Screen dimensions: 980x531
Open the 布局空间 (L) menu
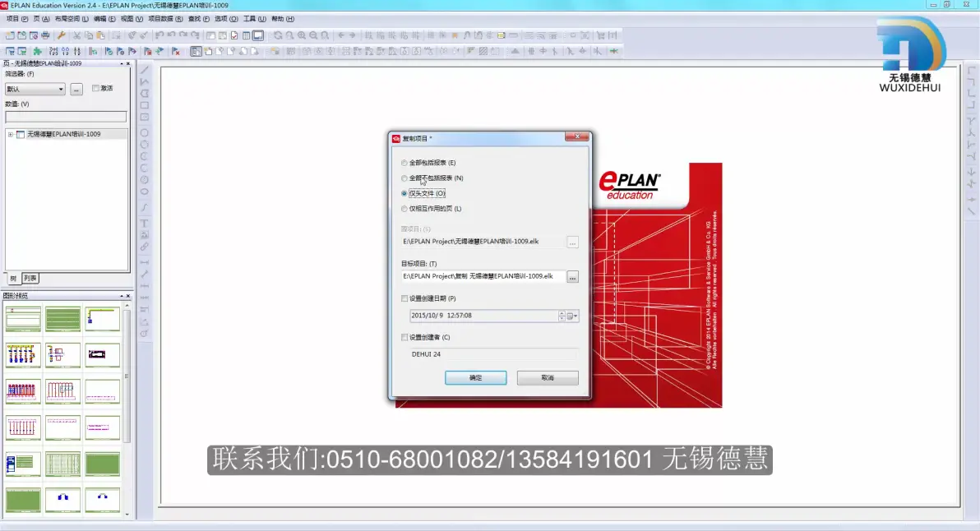coord(72,19)
